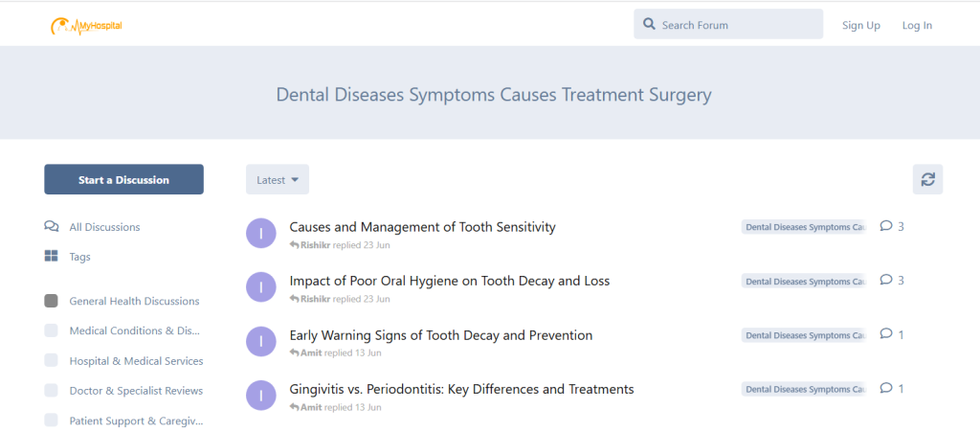
Task: Click avatar beside Tooth Sensitivity discussion
Action: coord(261,233)
